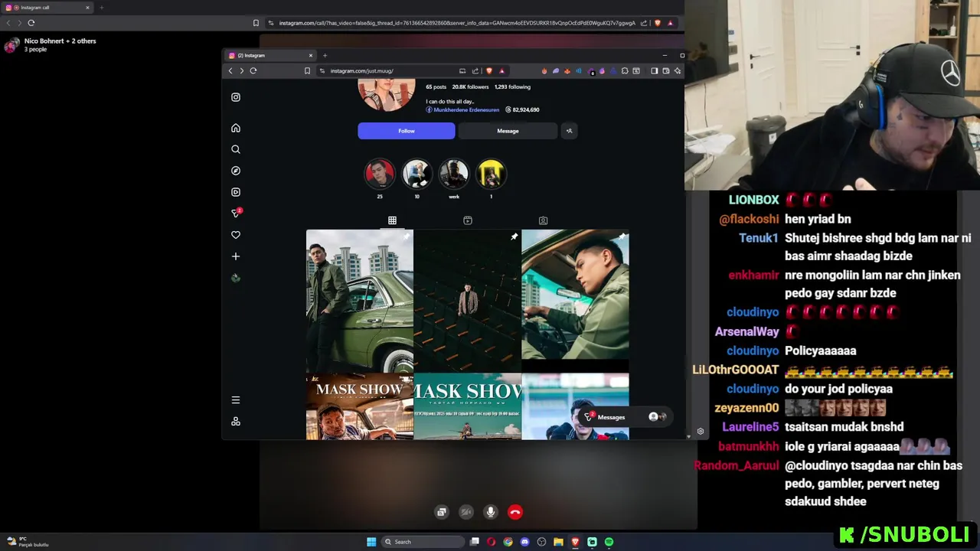Select the (2) Instagram browser tab
This screenshot has width=980, height=551.
coord(271,55)
